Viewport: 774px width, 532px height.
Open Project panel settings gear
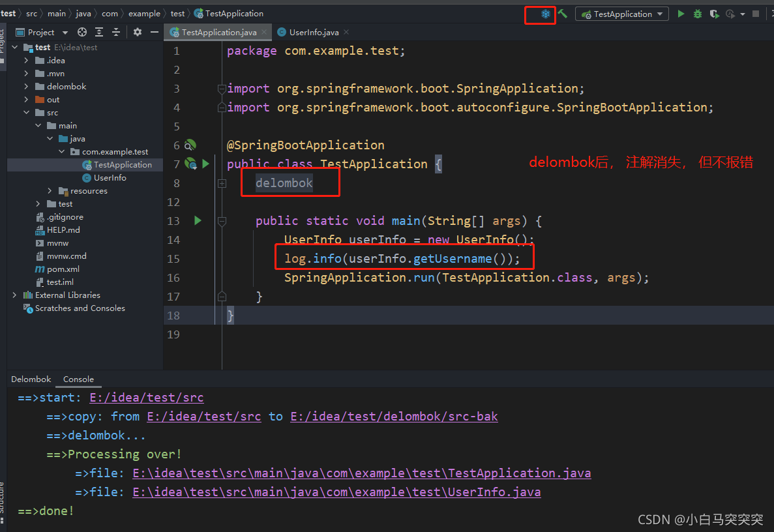[138, 32]
